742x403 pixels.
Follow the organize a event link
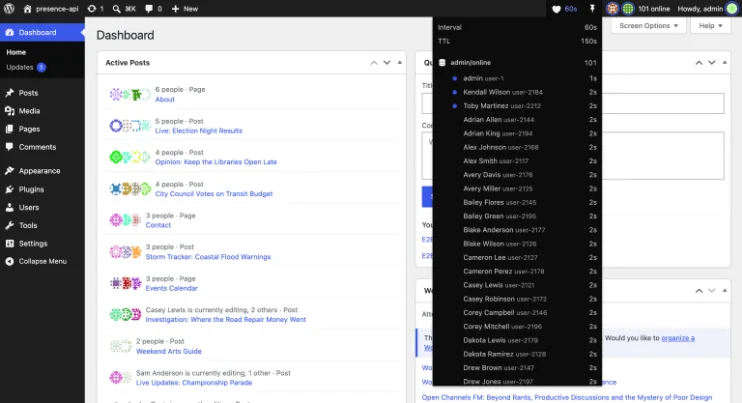tap(678, 338)
